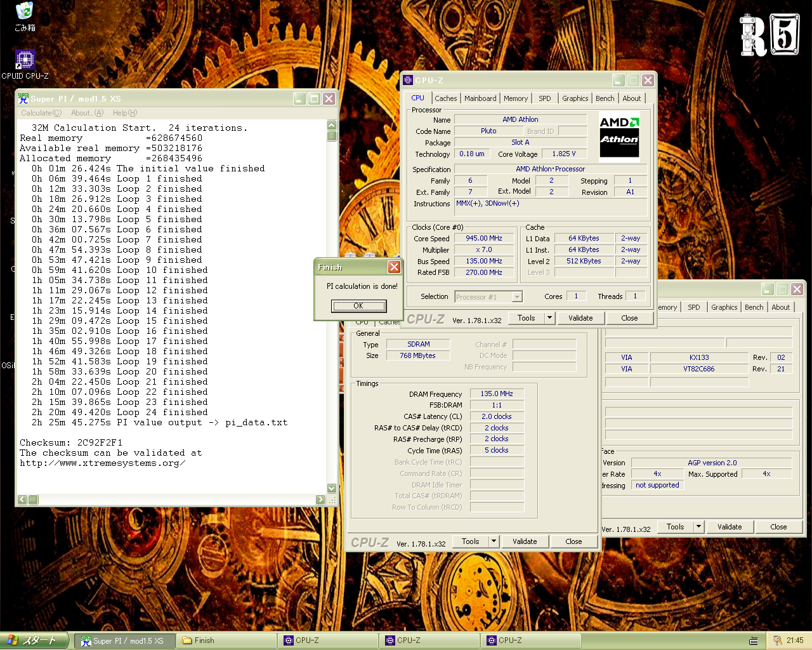The height and width of the screenshot is (650, 812).
Task: Click Close in right CPU-Z window
Action: [x=778, y=527]
